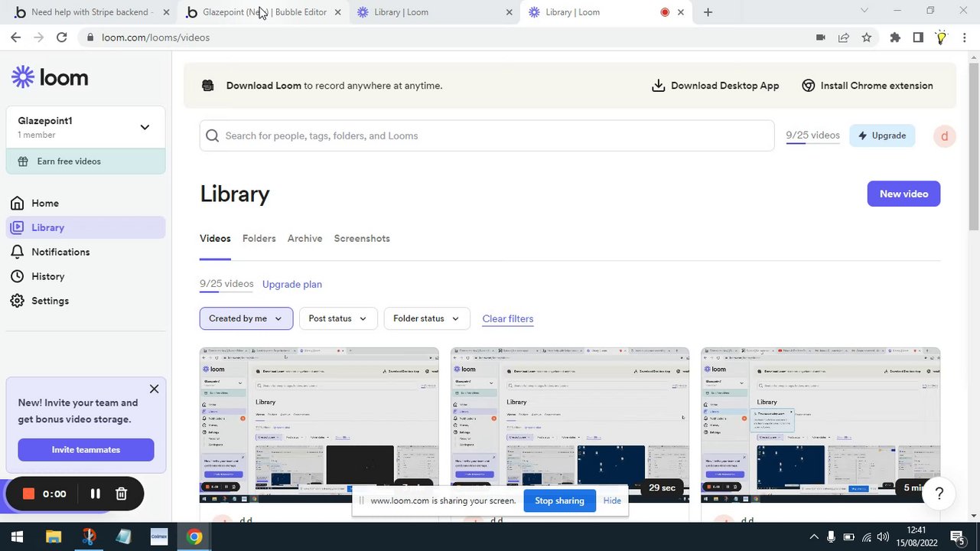This screenshot has height=551, width=980.
Task: Open the Windows notification center
Action: pos(956,537)
